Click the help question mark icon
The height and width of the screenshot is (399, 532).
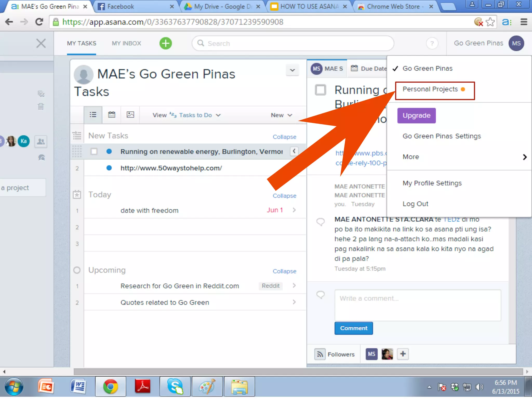432,43
